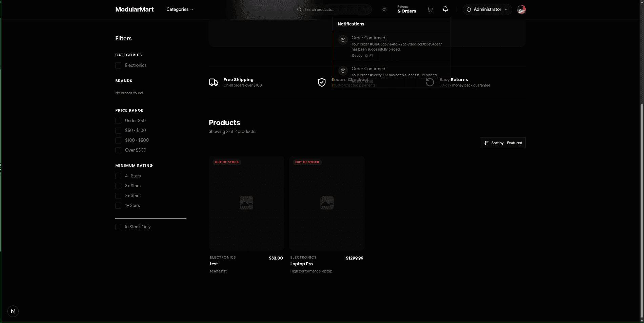Check the Over $500 price filter

click(118, 150)
